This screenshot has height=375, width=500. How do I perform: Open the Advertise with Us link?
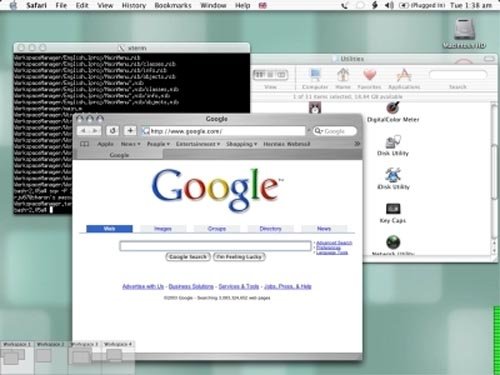(143, 286)
